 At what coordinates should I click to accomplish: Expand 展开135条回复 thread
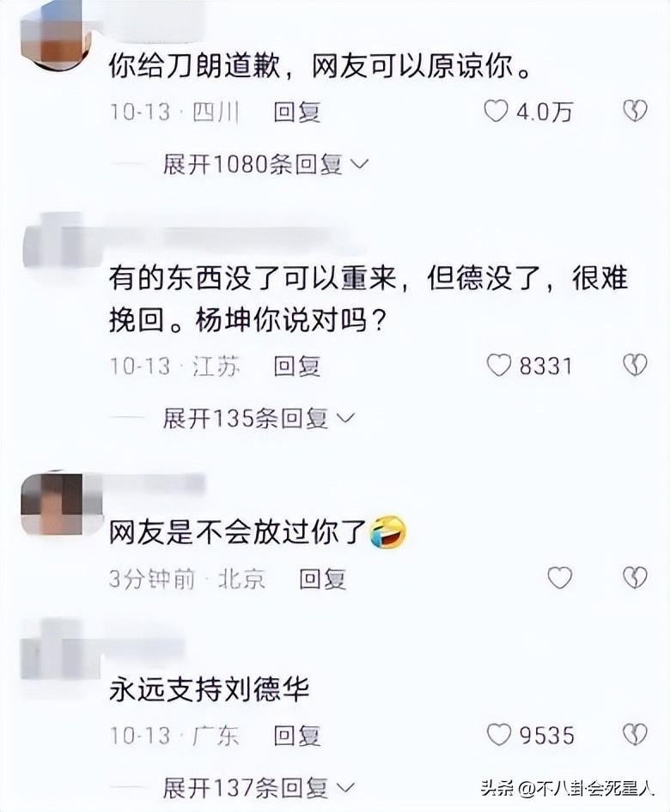click(x=258, y=418)
